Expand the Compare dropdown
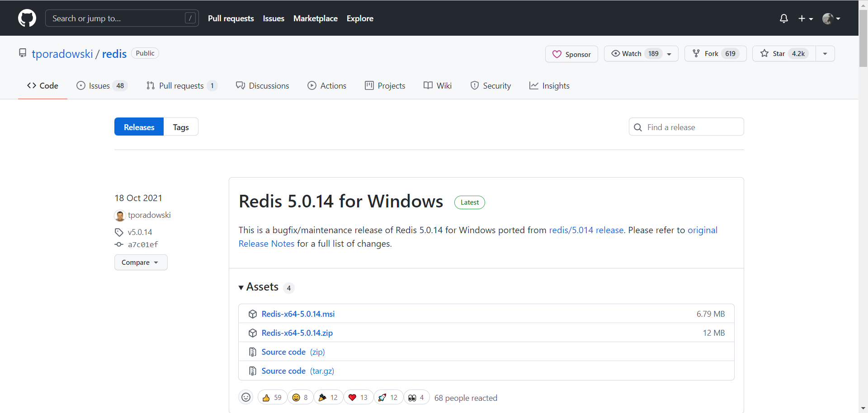The width and height of the screenshot is (868, 413). click(141, 263)
